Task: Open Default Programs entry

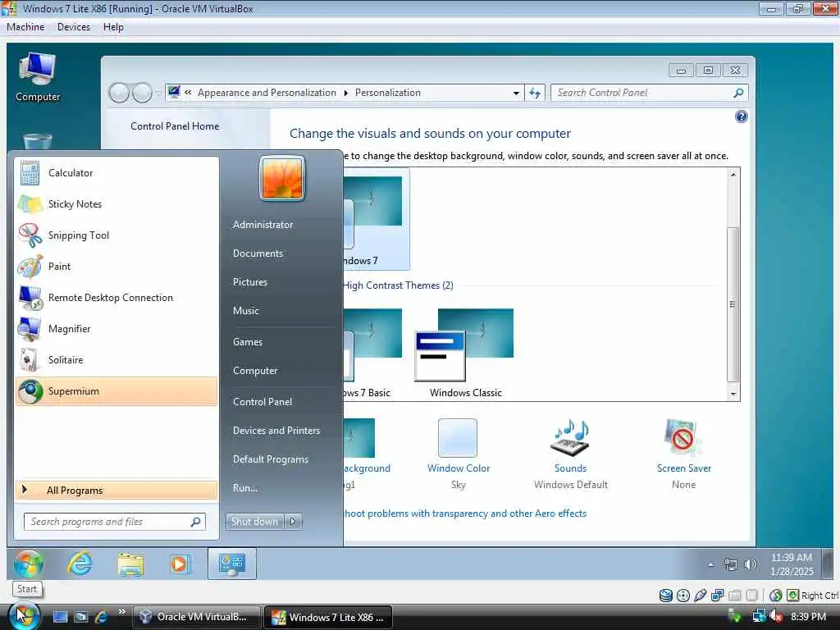Action: point(271,459)
